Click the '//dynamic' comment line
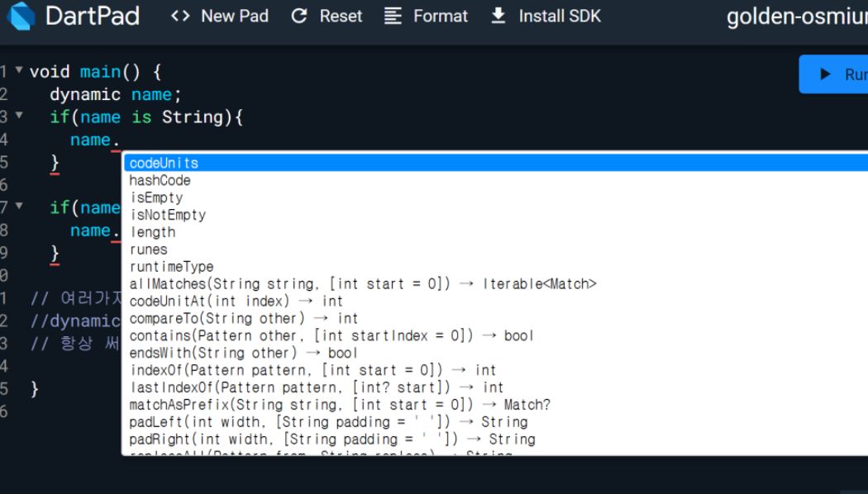This screenshot has height=494, width=868. 75,321
